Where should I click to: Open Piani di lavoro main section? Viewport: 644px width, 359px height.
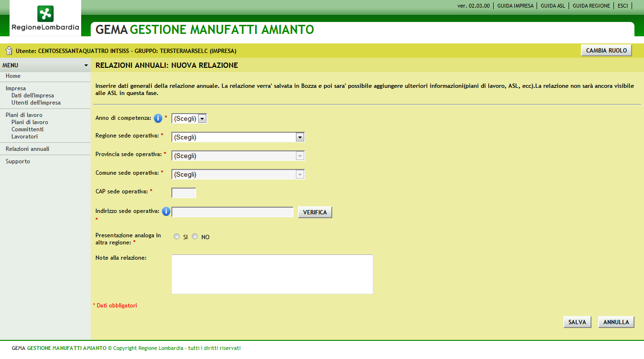click(x=24, y=115)
